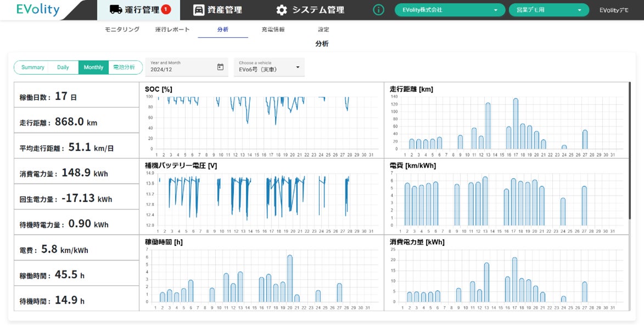Click the day 27 bar in 消費電力量 chart
The height and width of the screenshot is (332, 644).
[585, 292]
